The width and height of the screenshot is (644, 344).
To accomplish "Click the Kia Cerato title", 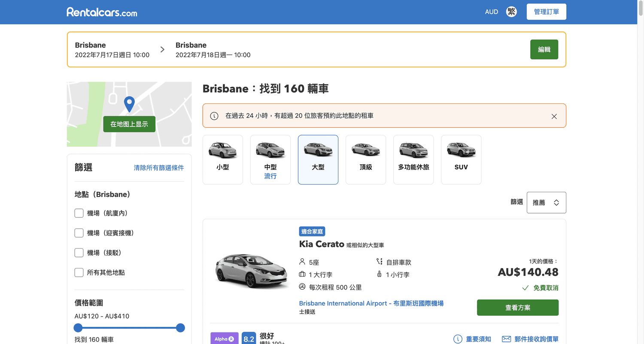I will pos(322,244).
